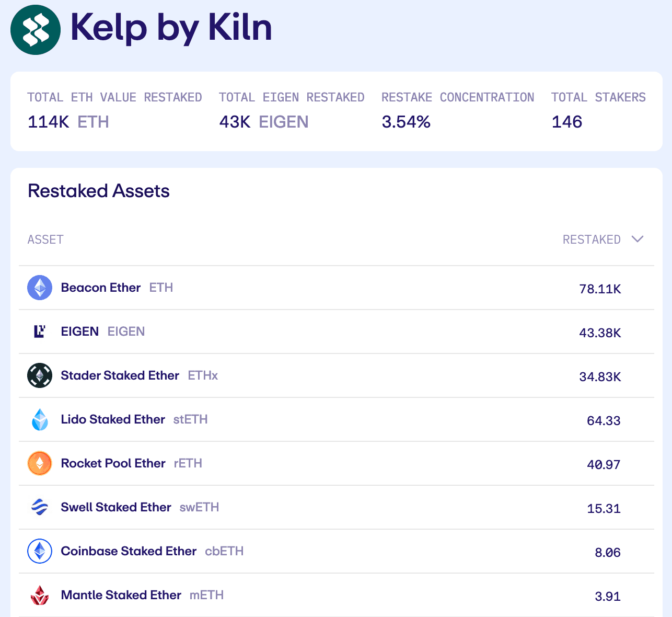This screenshot has height=617, width=672.
Task: Select the red Mantle Staked Ether icon
Action: point(40,595)
